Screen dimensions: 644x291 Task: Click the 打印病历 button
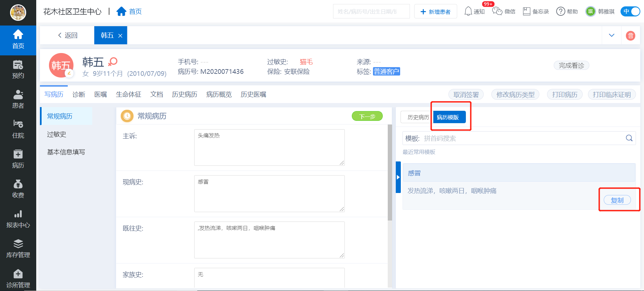(x=565, y=95)
